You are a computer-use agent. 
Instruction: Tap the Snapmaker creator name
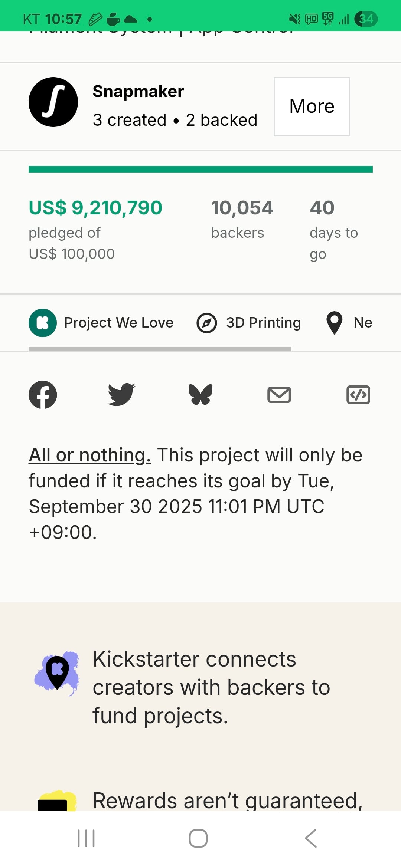click(138, 91)
